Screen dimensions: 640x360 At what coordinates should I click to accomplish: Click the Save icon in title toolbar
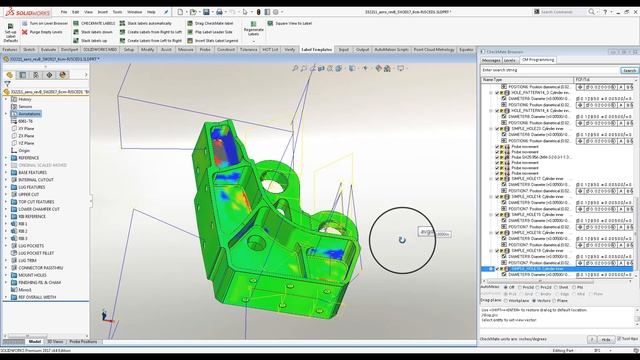tap(206, 12)
